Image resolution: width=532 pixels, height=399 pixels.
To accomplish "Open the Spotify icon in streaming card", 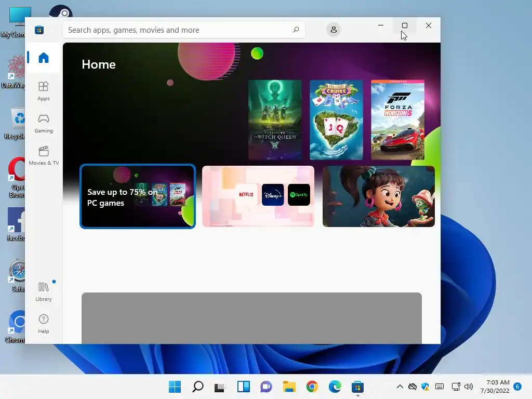I will [x=299, y=195].
